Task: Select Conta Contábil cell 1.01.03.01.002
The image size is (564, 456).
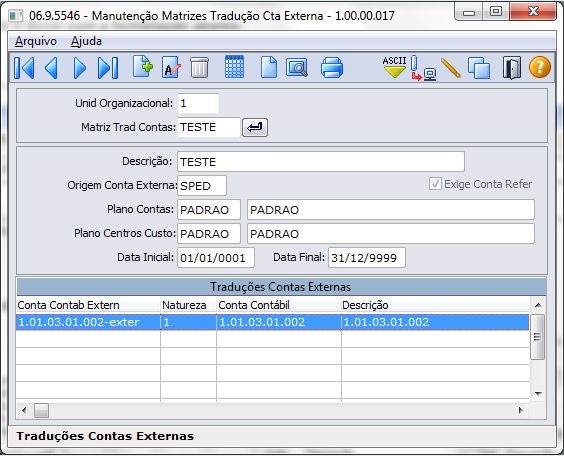Action: (x=279, y=322)
